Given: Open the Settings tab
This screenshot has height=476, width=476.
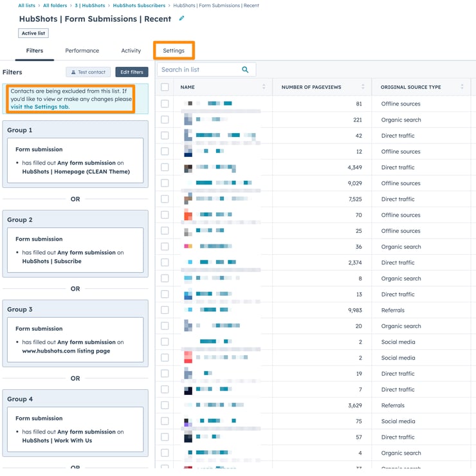Looking at the screenshot, I should 174,51.
